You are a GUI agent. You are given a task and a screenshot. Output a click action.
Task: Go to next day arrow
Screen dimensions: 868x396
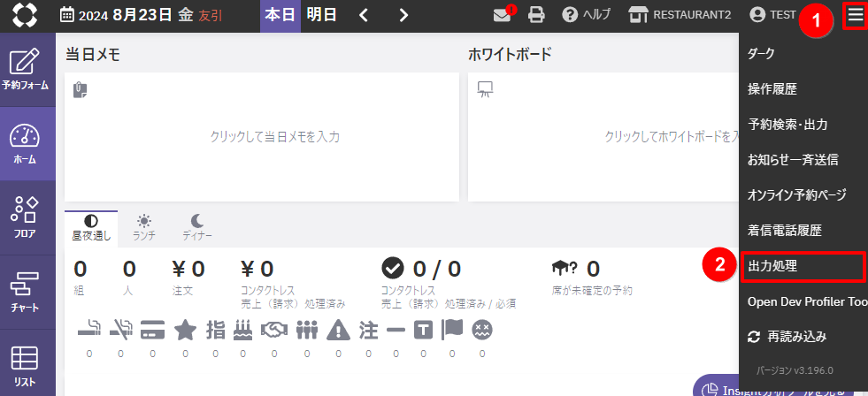pyautogui.click(x=403, y=15)
